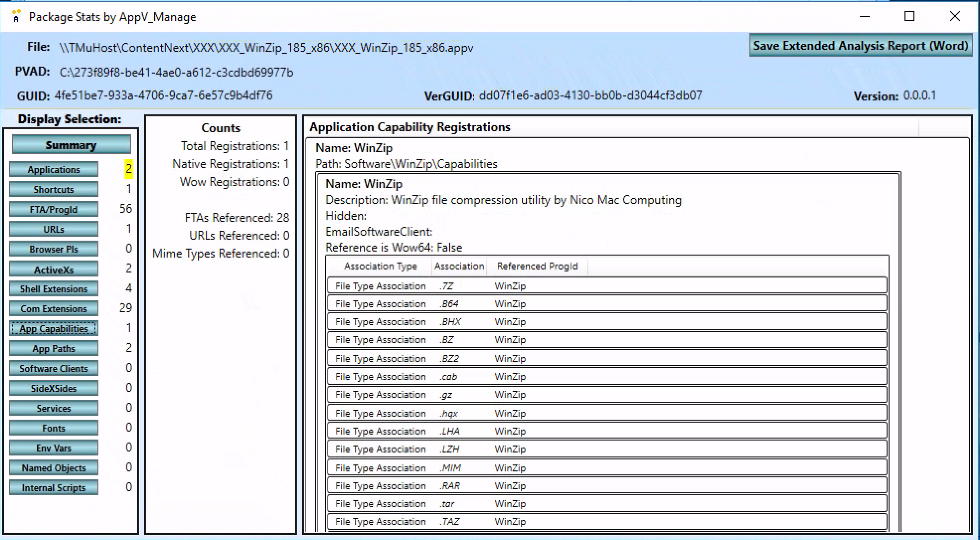980x540 pixels.
Task: View the Com Extensions section
Action: 54,308
